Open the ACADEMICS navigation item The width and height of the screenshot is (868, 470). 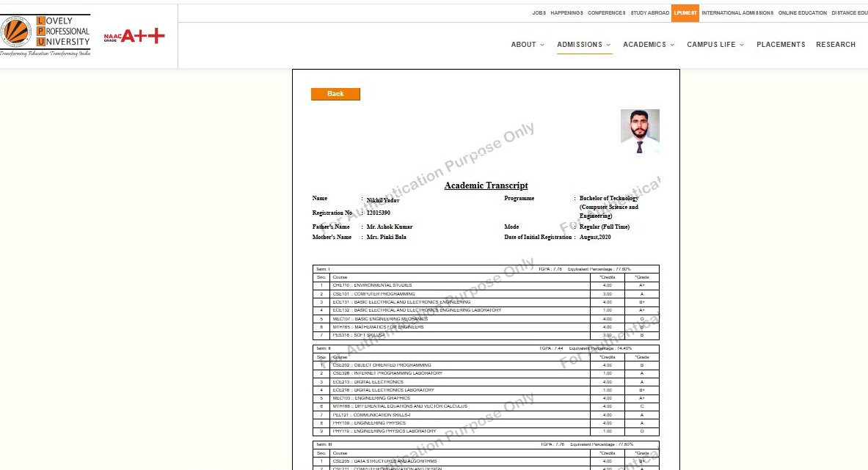pyautogui.click(x=644, y=45)
